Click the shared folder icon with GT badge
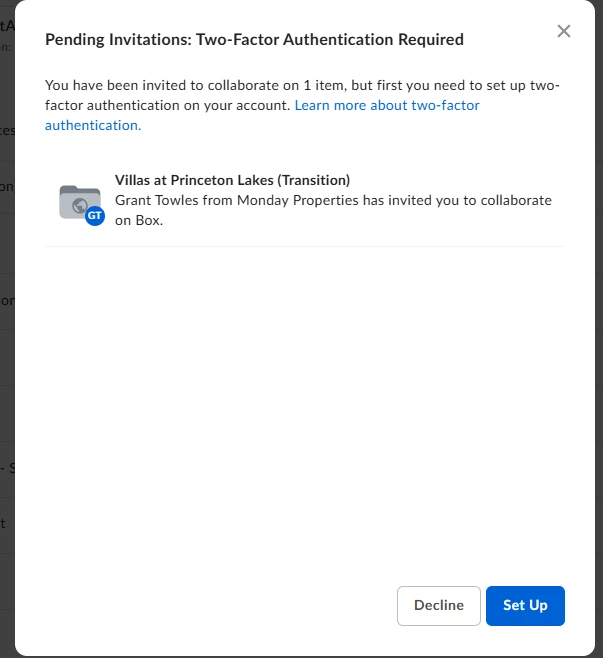Viewport: 603px width, 658px height. 82,205
